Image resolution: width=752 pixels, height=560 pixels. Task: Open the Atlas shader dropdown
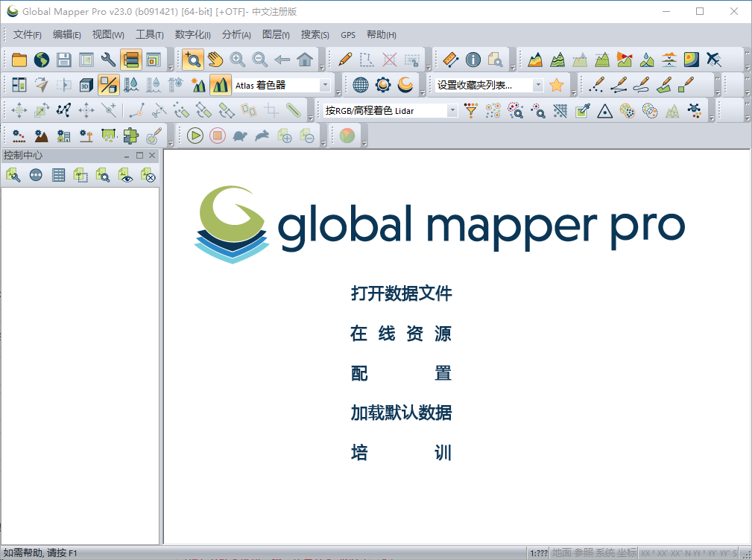tap(325, 86)
